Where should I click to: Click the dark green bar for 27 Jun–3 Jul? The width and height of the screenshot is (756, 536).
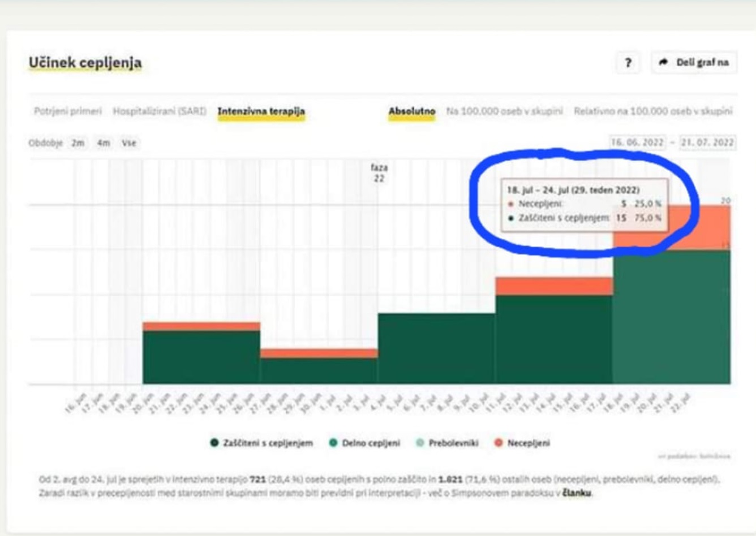319,371
